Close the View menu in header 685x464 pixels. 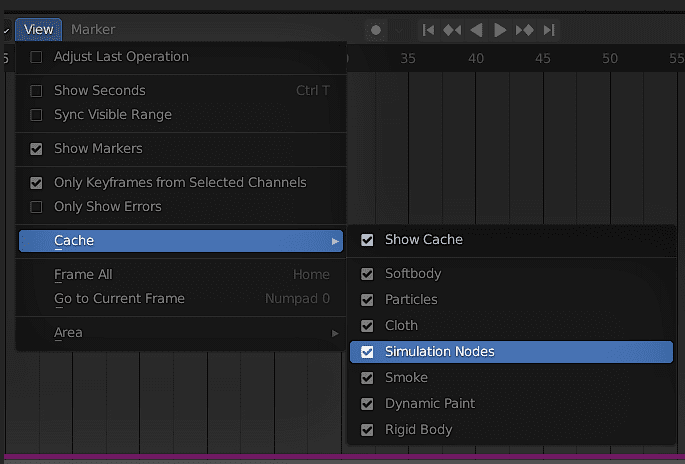point(38,30)
